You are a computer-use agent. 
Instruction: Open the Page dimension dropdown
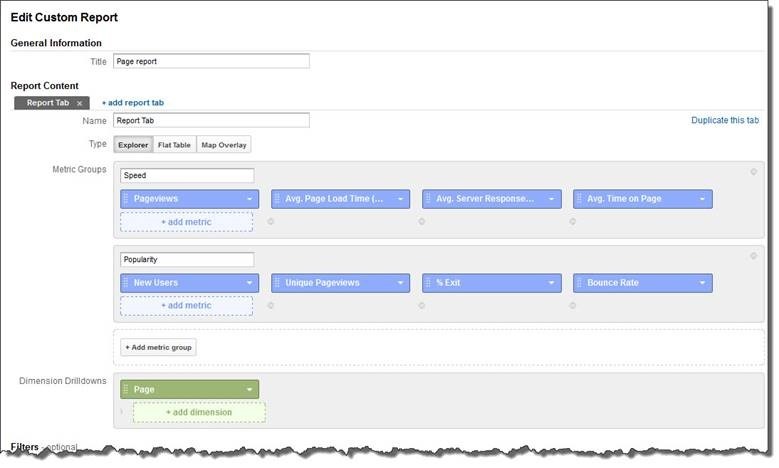click(249, 389)
